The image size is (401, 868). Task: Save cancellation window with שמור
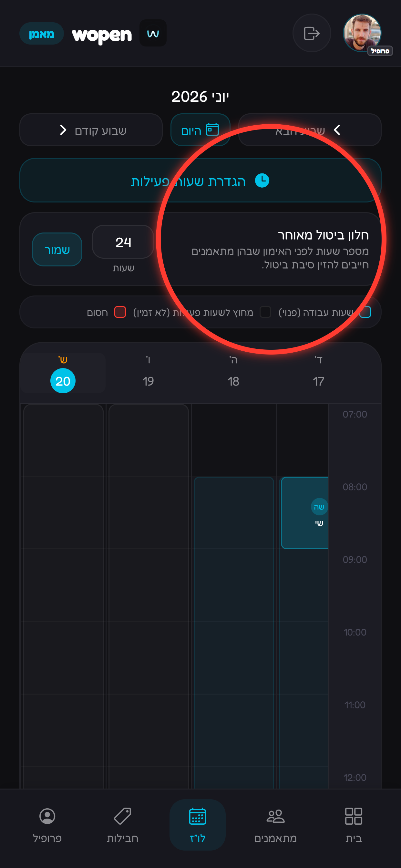point(57,250)
